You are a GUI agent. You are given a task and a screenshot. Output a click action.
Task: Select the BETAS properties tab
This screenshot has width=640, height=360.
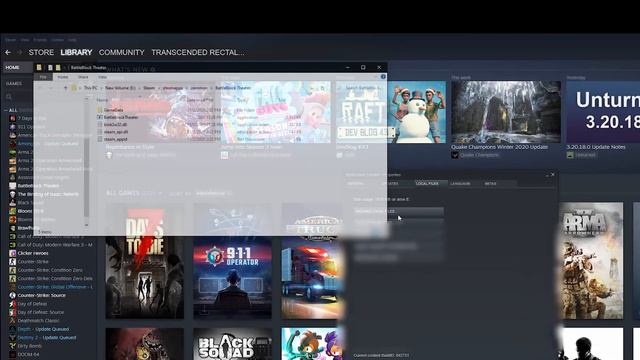[x=490, y=184]
